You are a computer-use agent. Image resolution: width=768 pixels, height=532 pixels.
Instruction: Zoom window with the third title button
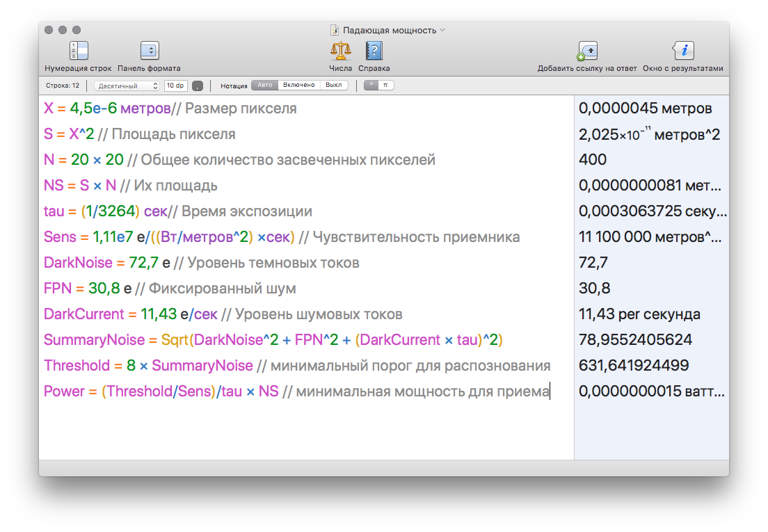[x=77, y=30]
